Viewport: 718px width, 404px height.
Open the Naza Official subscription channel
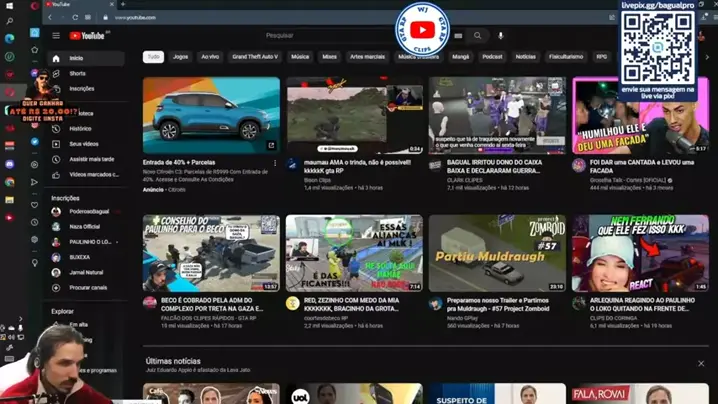click(x=86, y=227)
